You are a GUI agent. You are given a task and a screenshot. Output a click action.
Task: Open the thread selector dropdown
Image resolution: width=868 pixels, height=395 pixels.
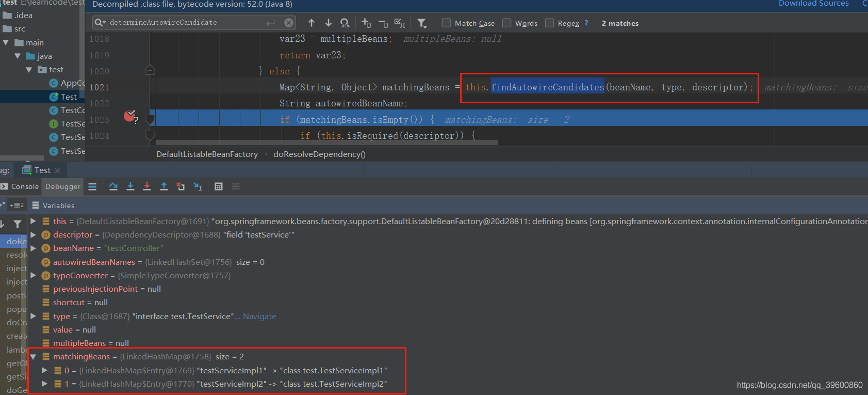[17, 205]
